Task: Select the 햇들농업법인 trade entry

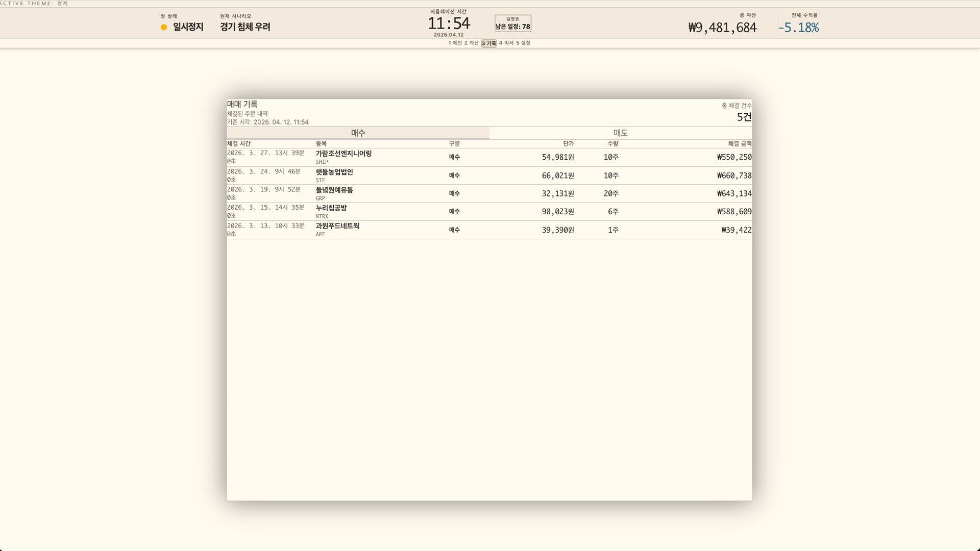Action: [x=489, y=176]
